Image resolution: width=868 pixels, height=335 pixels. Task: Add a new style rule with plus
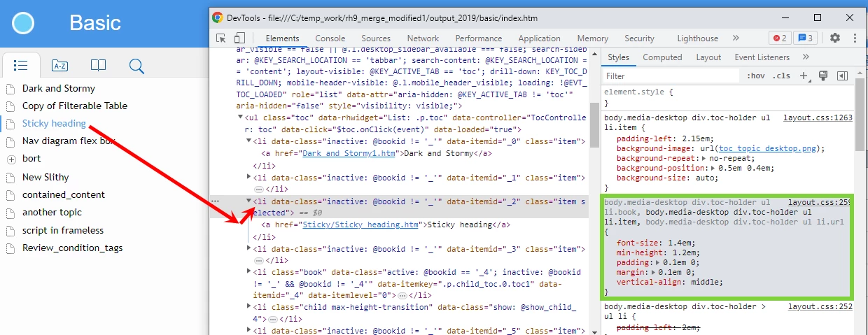[804, 76]
